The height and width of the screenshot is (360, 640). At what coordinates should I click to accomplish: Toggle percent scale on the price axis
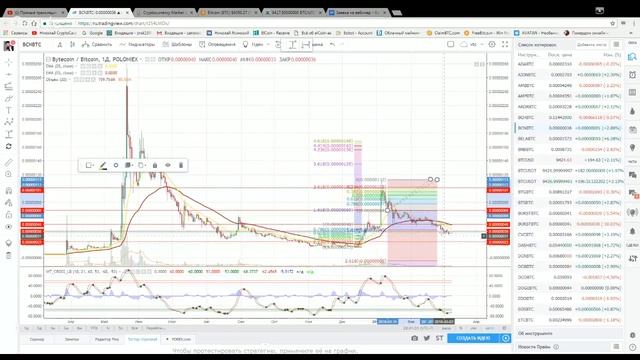click(x=461, y=328)
